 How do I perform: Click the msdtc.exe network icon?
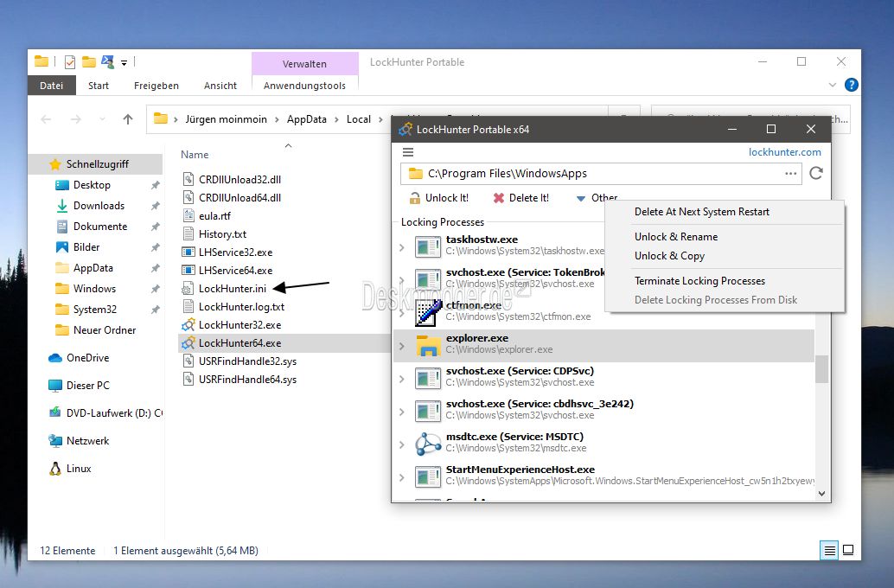tap(428, 444)
